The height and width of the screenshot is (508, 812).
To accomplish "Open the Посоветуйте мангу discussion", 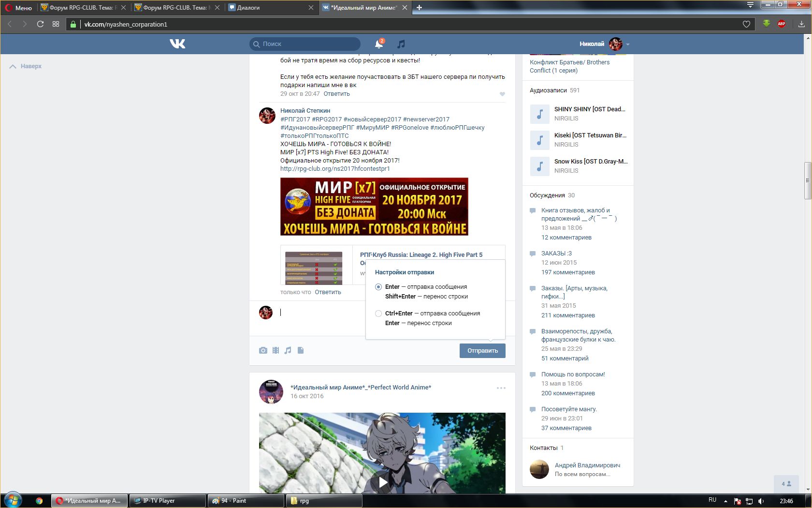I will pos(569,409).
